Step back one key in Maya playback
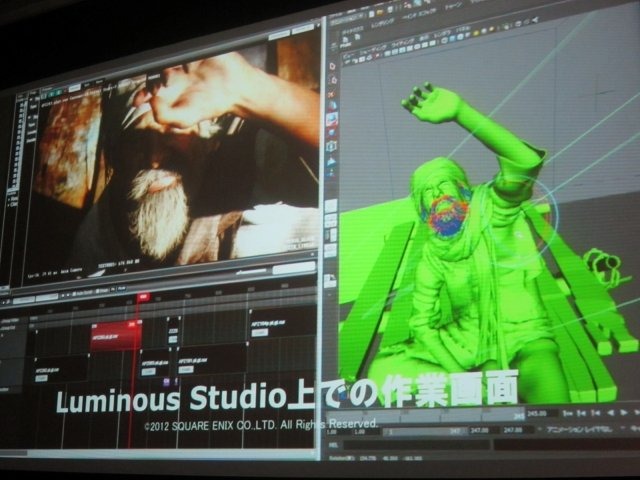Image resolution: width=640 pixels, height=480 pixels. pos(581,413)
